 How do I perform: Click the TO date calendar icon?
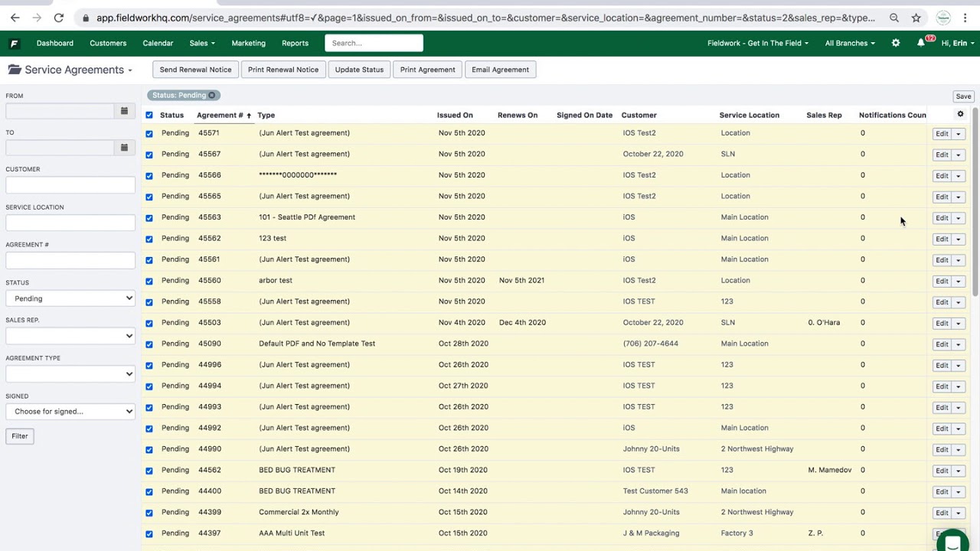124,148
